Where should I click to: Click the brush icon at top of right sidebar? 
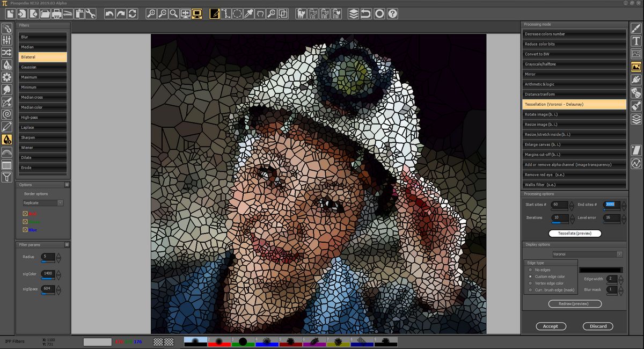pyautogui.click(x=636, y=28)
